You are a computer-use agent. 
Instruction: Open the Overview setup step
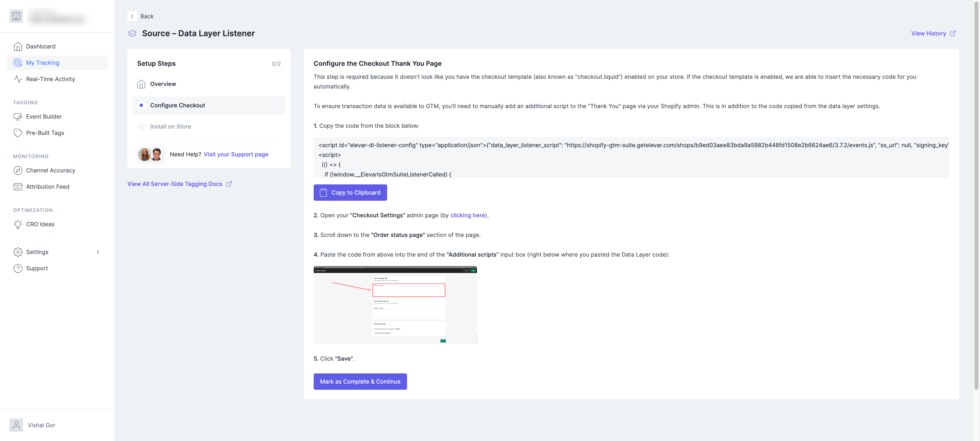pyautogui.click(x=163, y=84)
